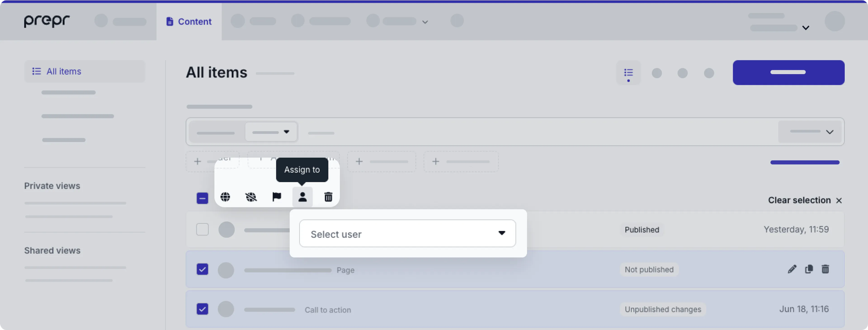The image size is (868, 330).
Task: Click the flag icon in bulk toolbar
Action: [277, 197]
